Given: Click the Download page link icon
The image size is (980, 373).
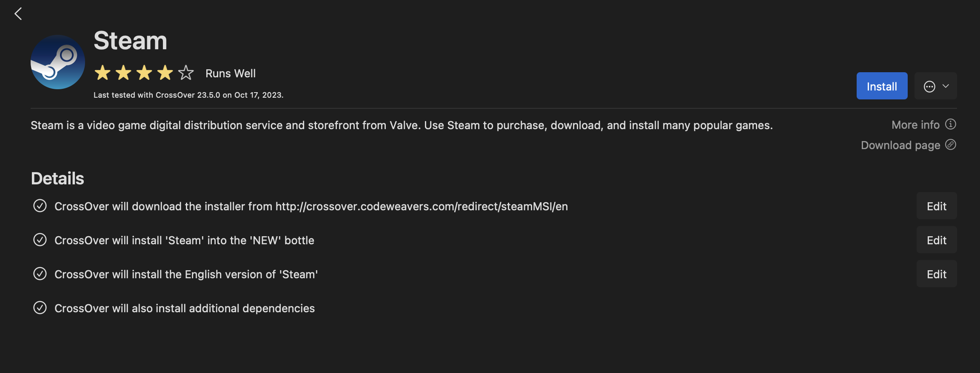Looking at the screenshot, I should coord(951,145).
